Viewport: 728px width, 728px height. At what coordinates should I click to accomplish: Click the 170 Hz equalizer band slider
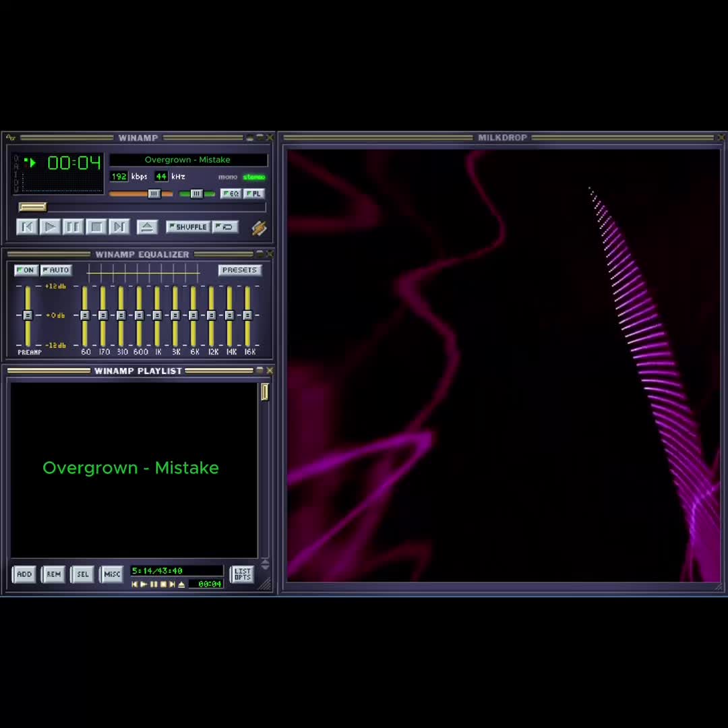pyautogui.click(x=103, y=315)
